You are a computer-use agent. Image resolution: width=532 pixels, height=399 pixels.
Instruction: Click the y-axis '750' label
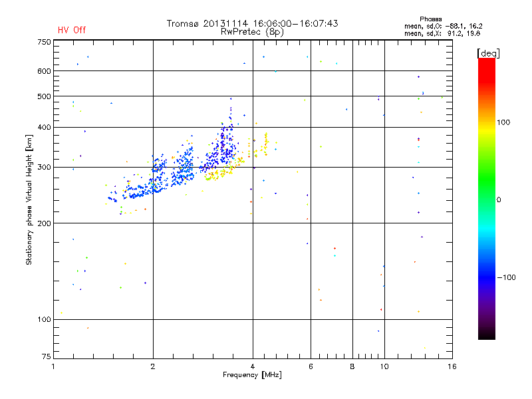(x=44, y=42)
